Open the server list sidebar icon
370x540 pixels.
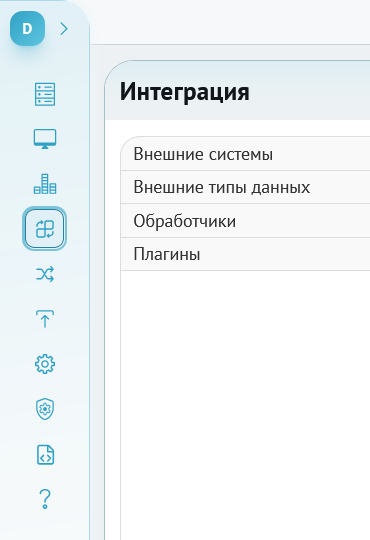(x=45, y=94)
